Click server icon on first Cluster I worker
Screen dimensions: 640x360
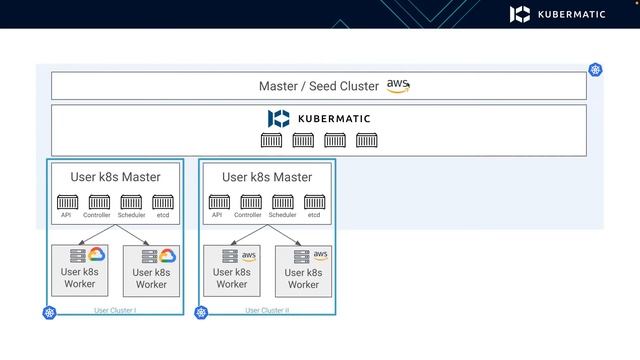78,256
